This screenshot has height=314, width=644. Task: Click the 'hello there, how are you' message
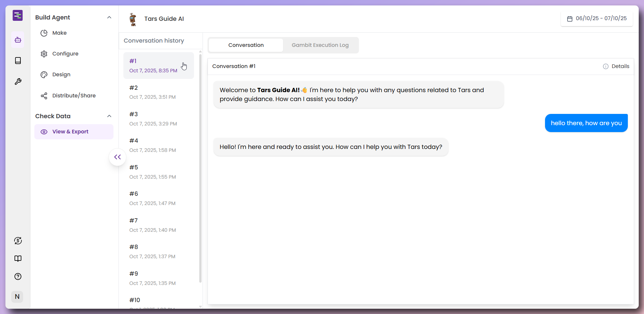(x=586, y=123)
